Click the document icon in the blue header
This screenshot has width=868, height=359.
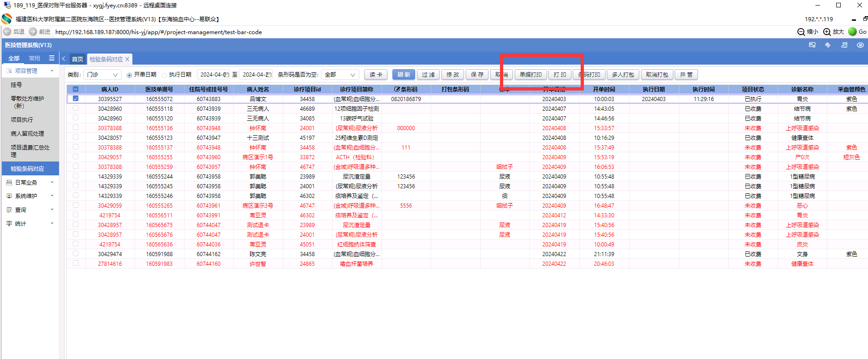coord(844,45)
